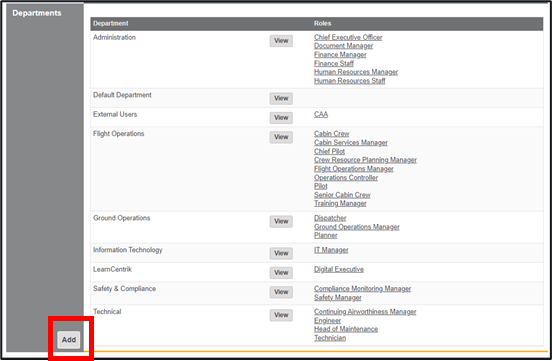Open the Digital Executive role
552x361 pixels.
pyautogui.click(x=339, y=269)
